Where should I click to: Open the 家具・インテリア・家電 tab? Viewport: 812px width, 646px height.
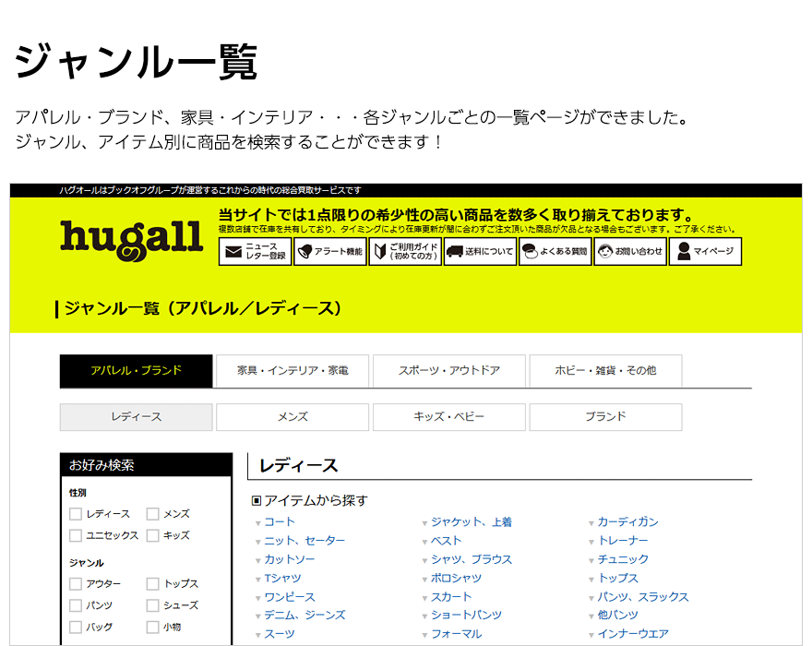pyautogui.click(x=293, y=370)
